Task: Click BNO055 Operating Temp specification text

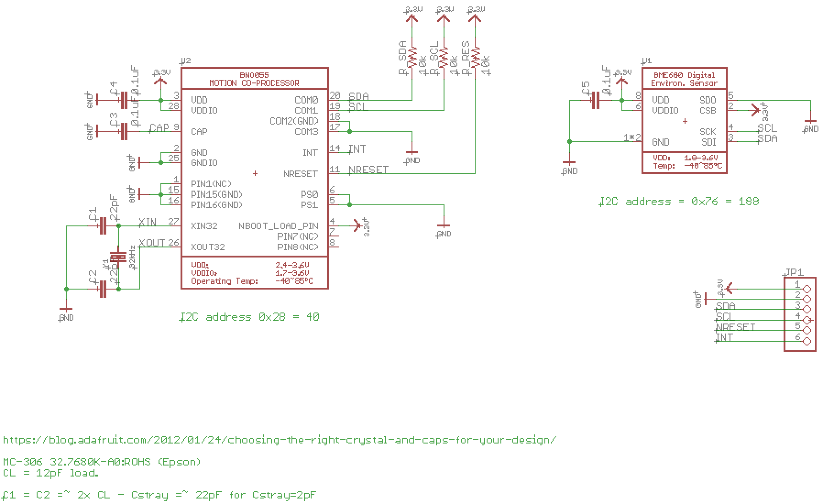Action: [252, 281]
